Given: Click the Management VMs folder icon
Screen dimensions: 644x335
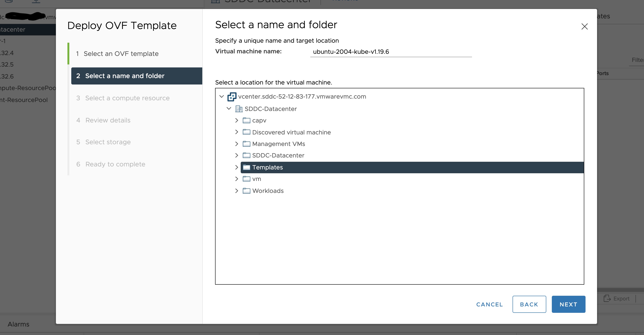Looking at the screenshot, I should (x=246, y=144).
